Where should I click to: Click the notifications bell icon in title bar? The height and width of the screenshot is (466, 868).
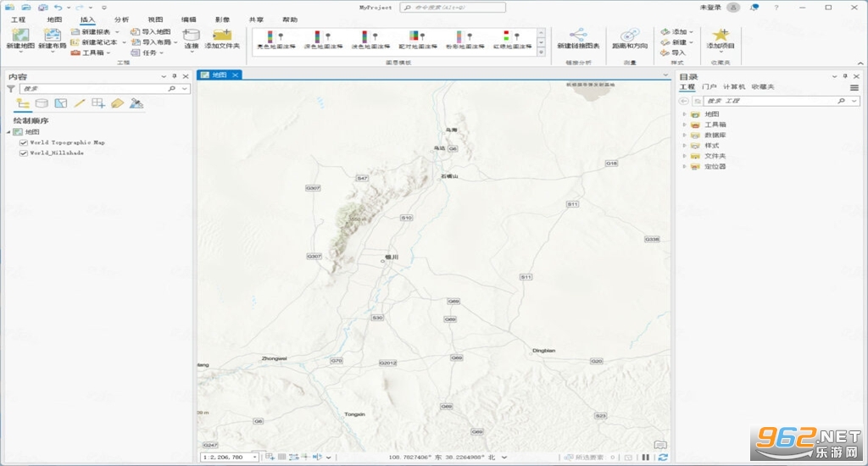pyautogui.click(x=754, y=7)
